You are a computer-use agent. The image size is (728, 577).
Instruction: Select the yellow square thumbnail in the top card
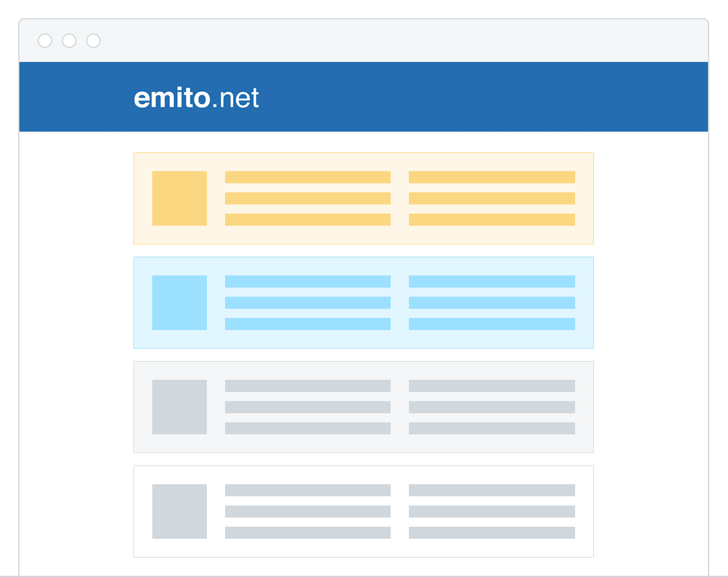pos(180,198)
